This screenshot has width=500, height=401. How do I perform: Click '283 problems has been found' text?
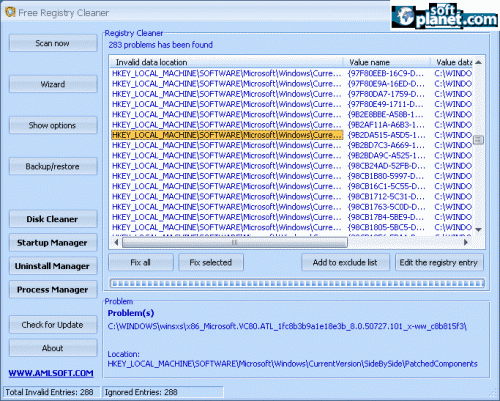160,45
